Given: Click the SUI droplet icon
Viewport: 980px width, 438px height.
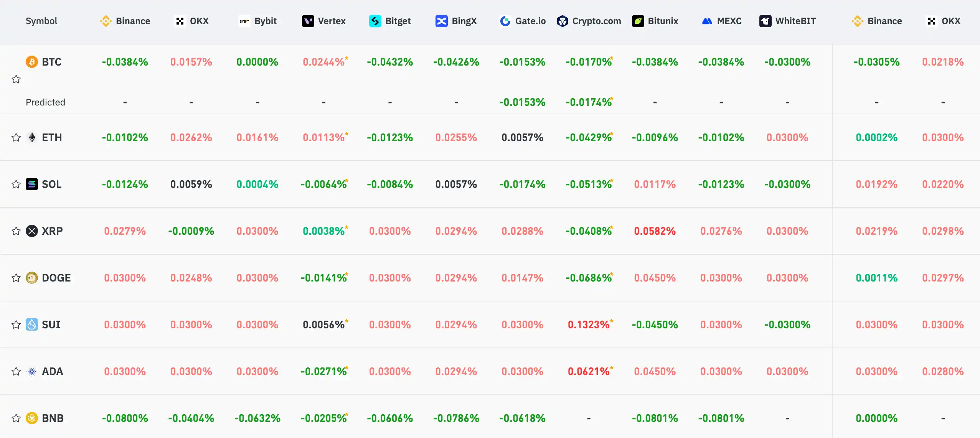Looking at the screenshot, I should (32, 324).
